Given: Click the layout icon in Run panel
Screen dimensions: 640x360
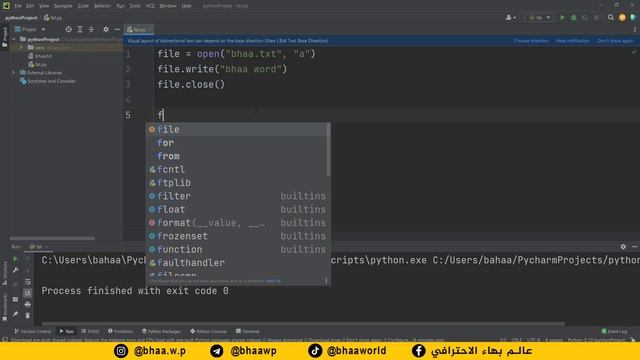Looking at the screenshot, I should click(x=15, y=300).
